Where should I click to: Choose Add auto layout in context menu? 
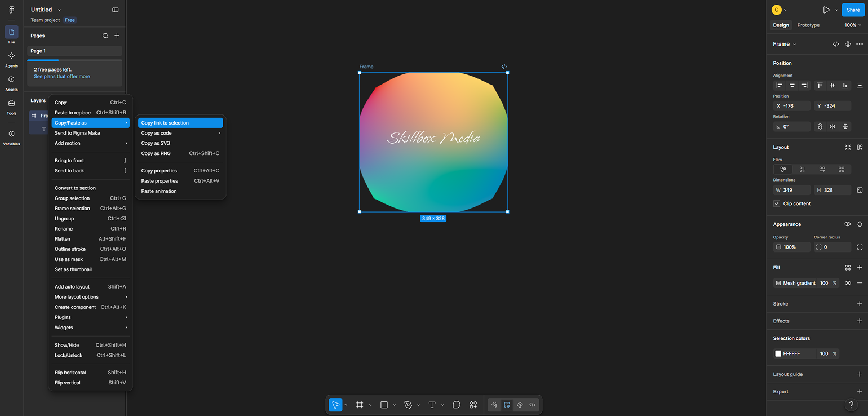tap(90, 287)
